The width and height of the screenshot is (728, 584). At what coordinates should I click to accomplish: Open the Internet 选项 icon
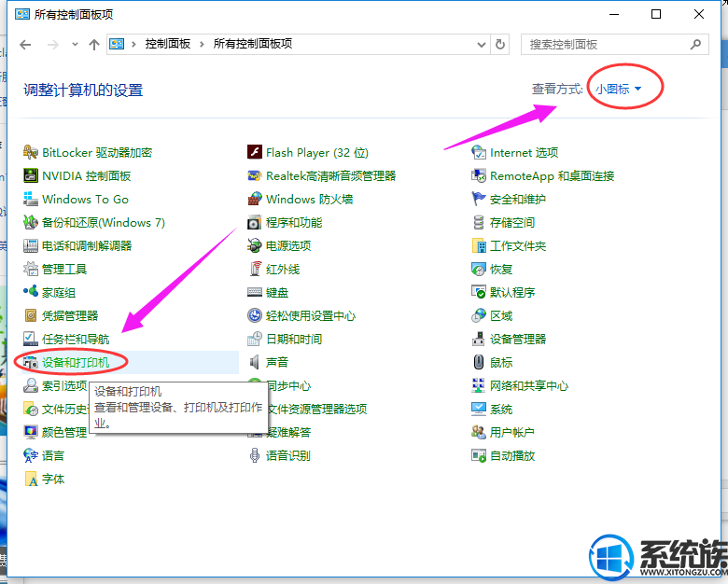tap(479, 152)
